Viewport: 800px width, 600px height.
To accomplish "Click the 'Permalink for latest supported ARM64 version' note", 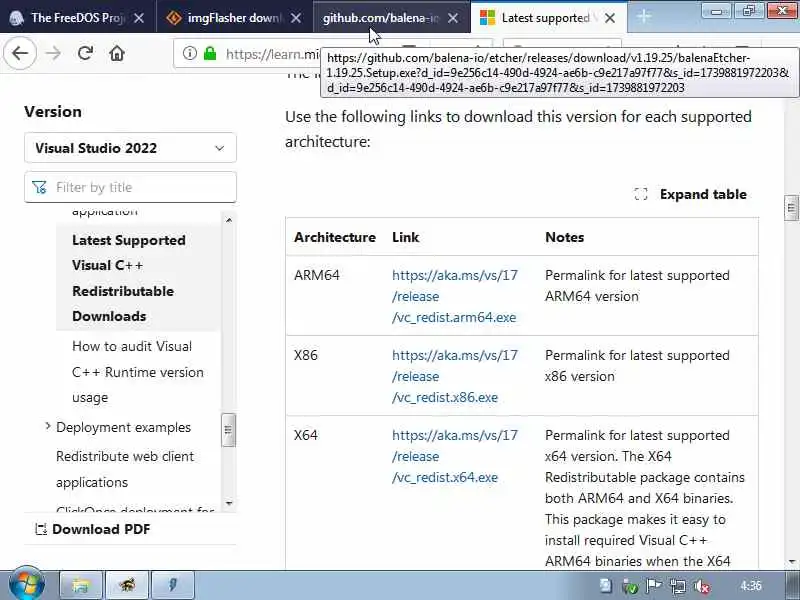I will pos(637,286).
